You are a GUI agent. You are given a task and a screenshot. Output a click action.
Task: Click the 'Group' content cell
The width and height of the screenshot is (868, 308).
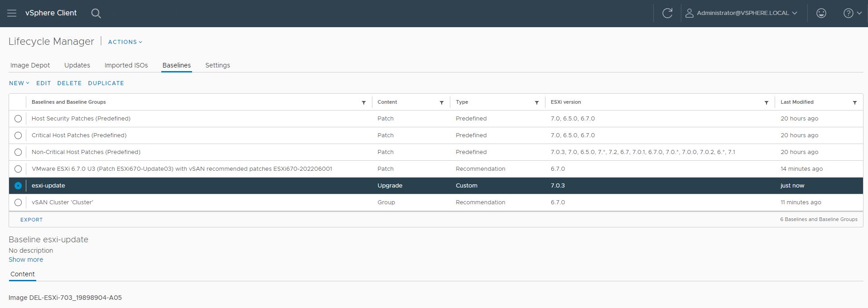386,202
